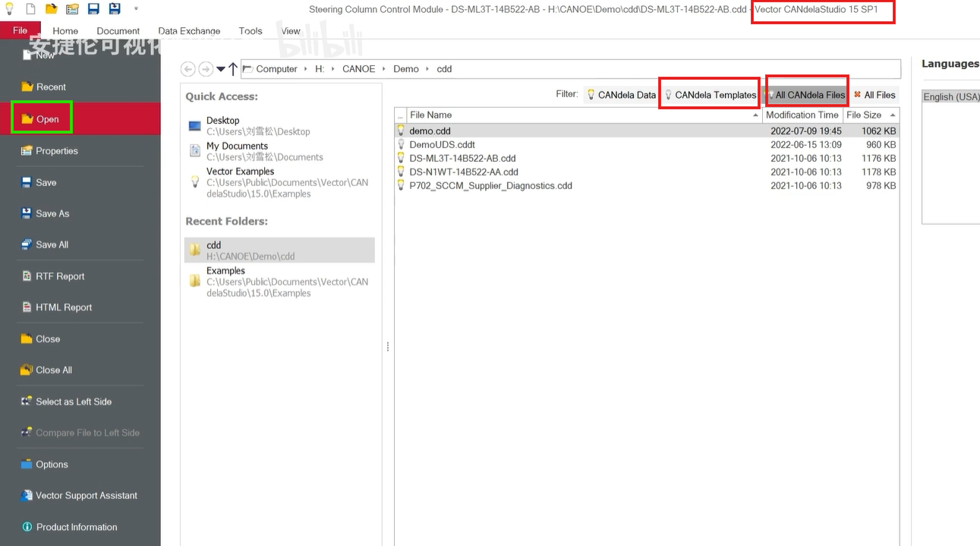Go up one folder level
Image resolution: width=980 pixels, height=546 pixels.
coord(233,69)
